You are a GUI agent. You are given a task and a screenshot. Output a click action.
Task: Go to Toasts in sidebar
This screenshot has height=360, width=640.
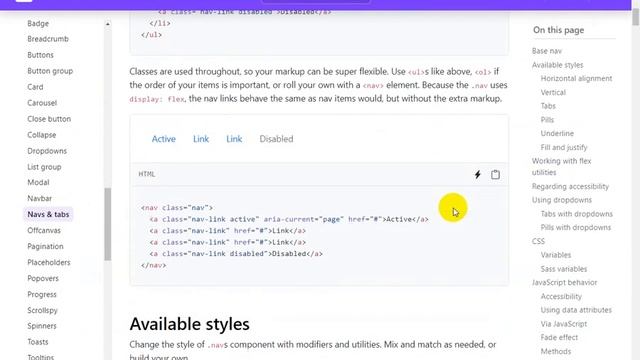[38, 342]
